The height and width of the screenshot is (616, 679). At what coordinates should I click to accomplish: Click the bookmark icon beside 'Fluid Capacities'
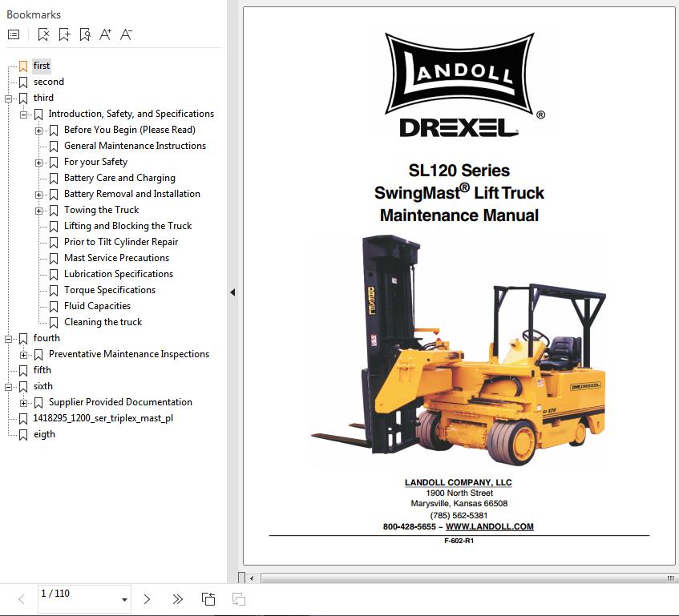point(54,306)
